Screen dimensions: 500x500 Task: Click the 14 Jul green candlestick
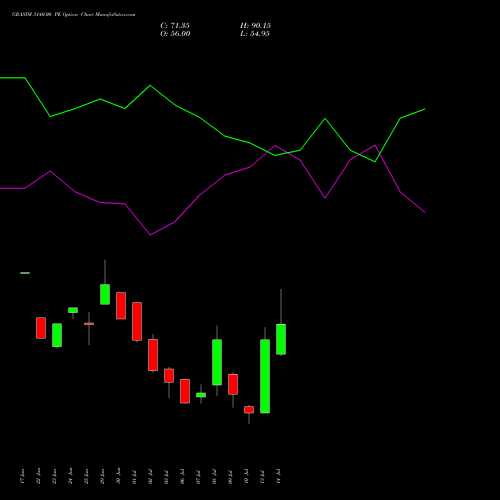tap(281, 339)
